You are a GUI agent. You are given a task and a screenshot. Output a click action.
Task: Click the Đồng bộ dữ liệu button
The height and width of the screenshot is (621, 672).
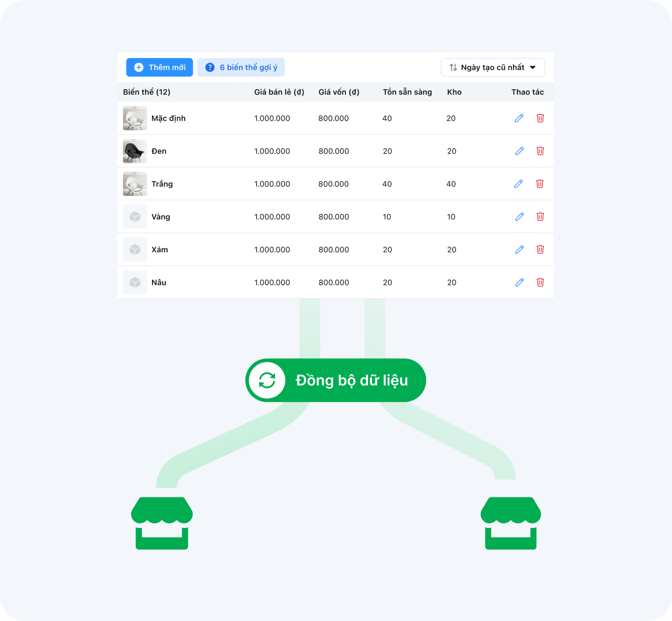(x=351, y=380)
